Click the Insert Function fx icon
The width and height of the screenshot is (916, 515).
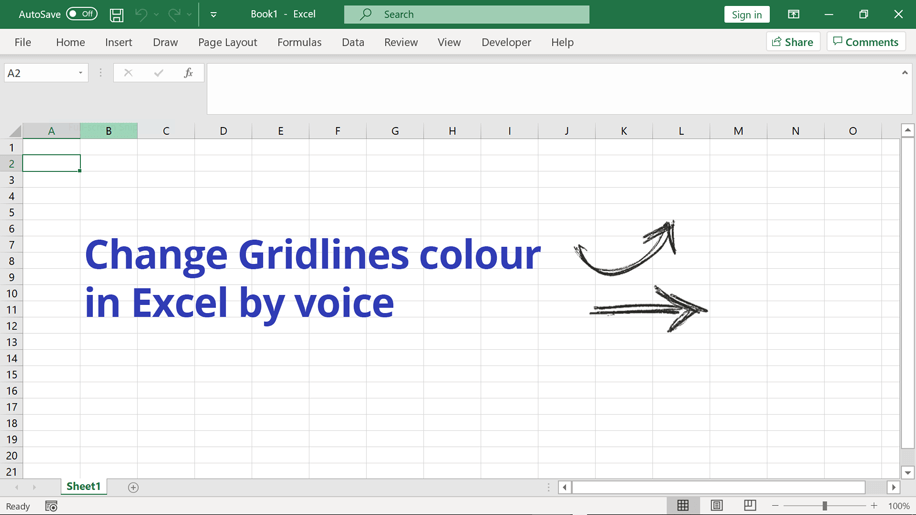point(188,73)
